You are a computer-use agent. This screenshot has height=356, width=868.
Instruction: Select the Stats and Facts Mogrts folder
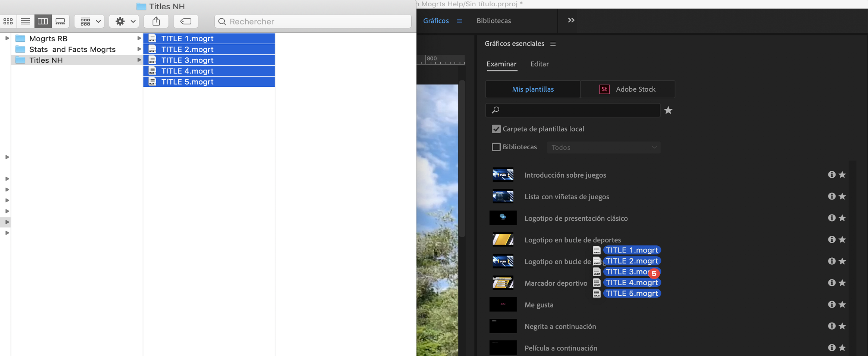tap(77, 49)
